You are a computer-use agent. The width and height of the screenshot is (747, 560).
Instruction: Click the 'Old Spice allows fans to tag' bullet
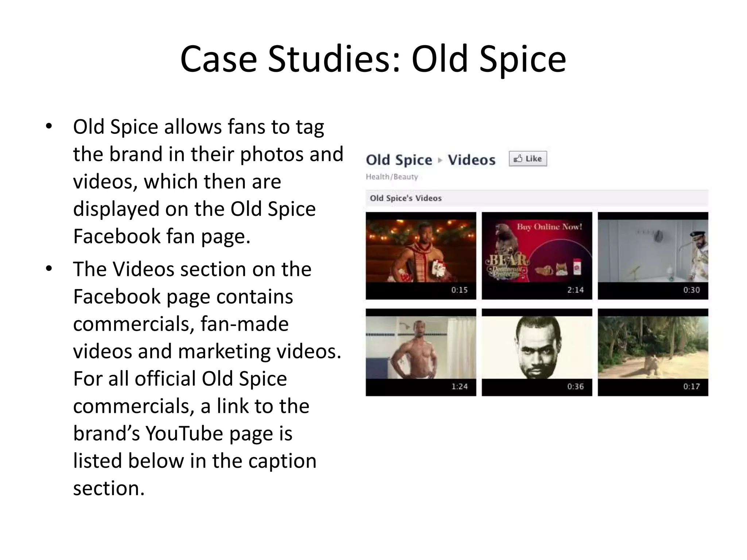[x=198, y=127]
